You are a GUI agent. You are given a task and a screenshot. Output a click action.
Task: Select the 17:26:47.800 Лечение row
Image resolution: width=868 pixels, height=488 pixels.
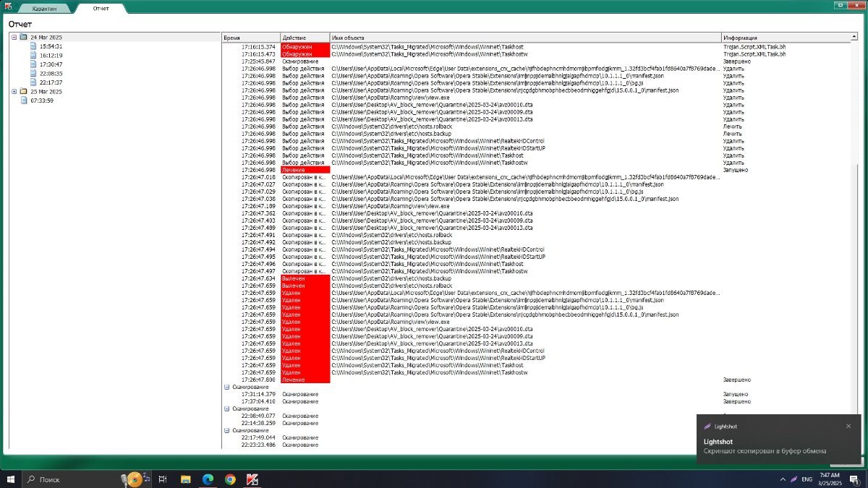click(538, 380)
